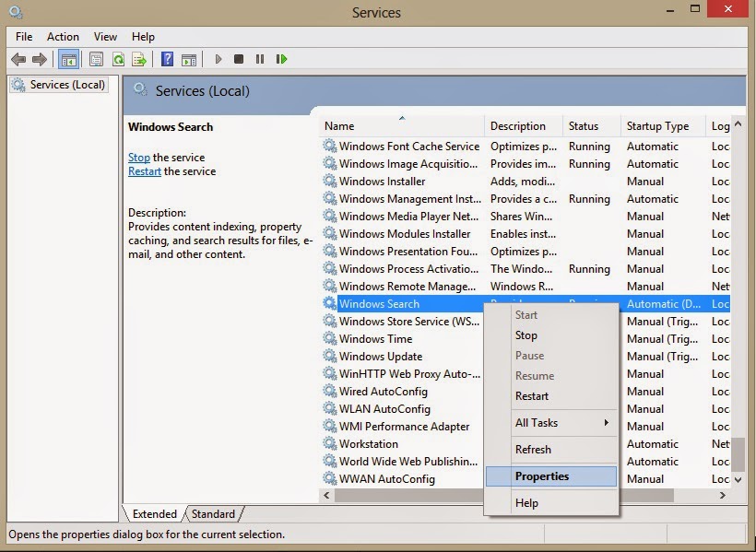Sort by the Startup Type column header
The image size is (756, 552).
pyautogui.click(x=663, y=126)
